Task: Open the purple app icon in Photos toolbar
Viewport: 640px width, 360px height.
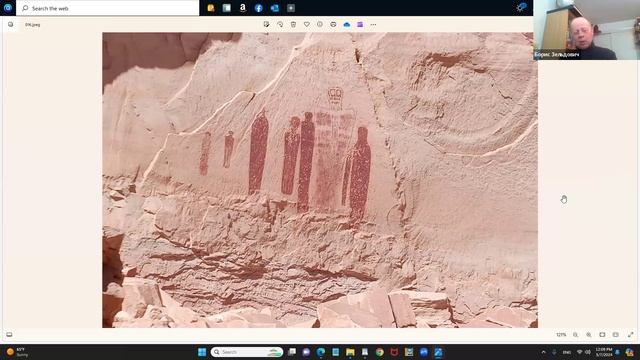Action: (360, 24)
